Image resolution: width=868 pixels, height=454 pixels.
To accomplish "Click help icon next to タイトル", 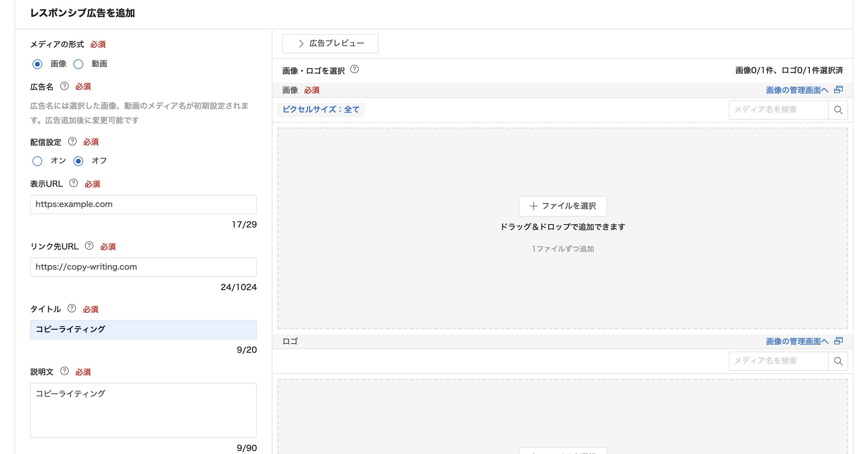I will click(x=71, y=308).
